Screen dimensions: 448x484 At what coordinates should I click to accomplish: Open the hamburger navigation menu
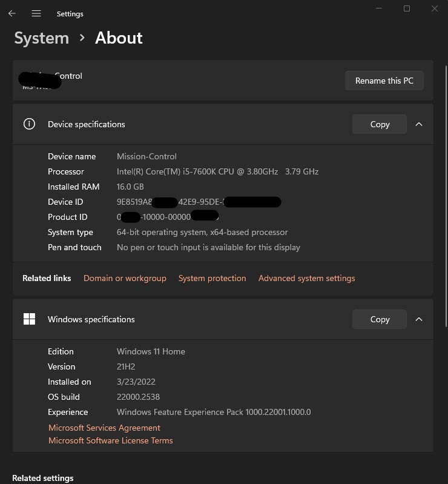tap(36, 13)
